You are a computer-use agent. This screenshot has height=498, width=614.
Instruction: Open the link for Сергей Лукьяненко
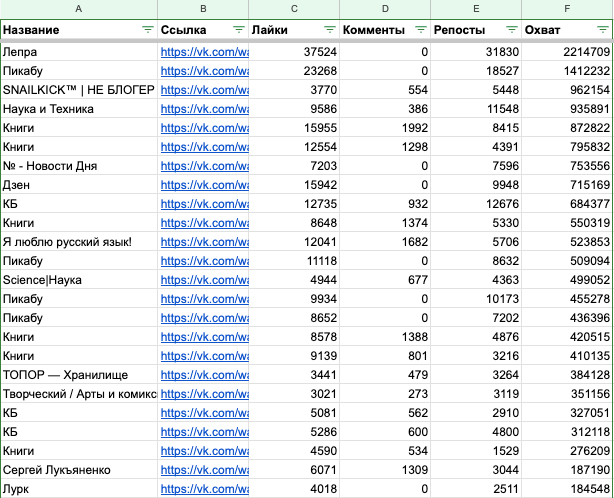[x=204, y=470]
